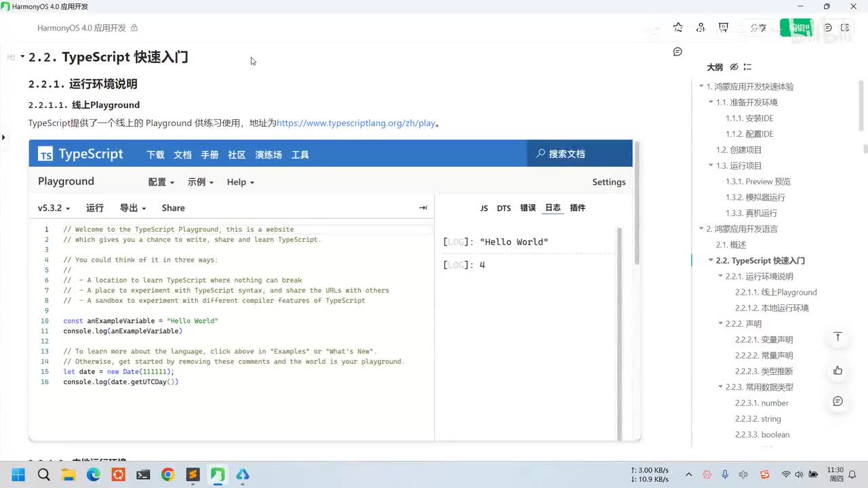Collapse outline node 1. 鸿蒙应用开发快速体验
This screenshot has width=868, height=488.
(701, 87)
